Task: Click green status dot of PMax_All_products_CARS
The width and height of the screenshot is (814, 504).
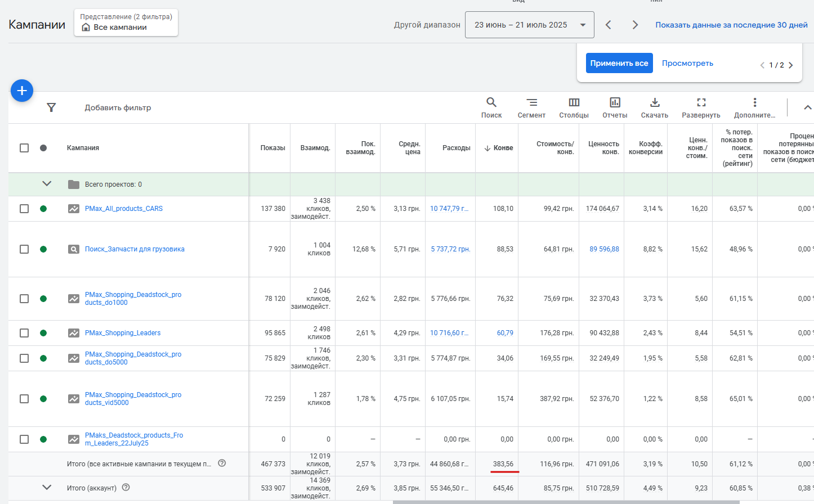Action: (43, 209)
